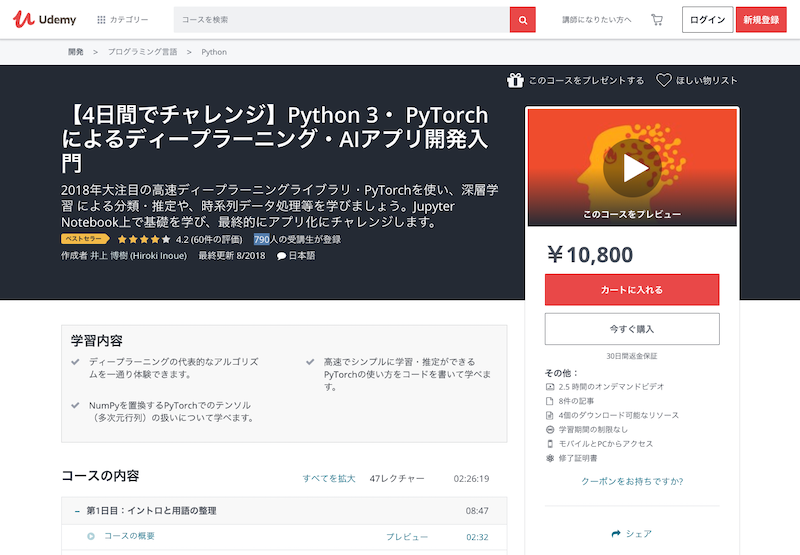
Task: Click the red search magnifier button
Action: coord(522,19)
